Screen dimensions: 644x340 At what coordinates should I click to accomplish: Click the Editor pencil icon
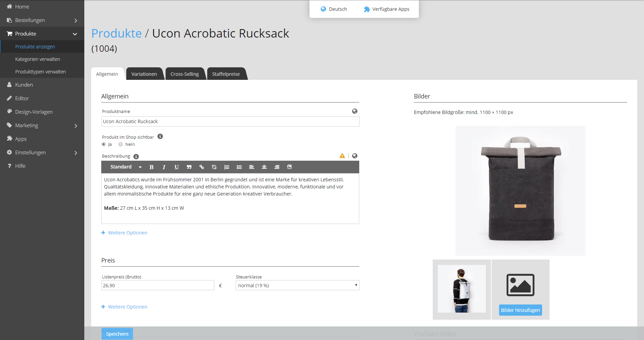point(9,98)
